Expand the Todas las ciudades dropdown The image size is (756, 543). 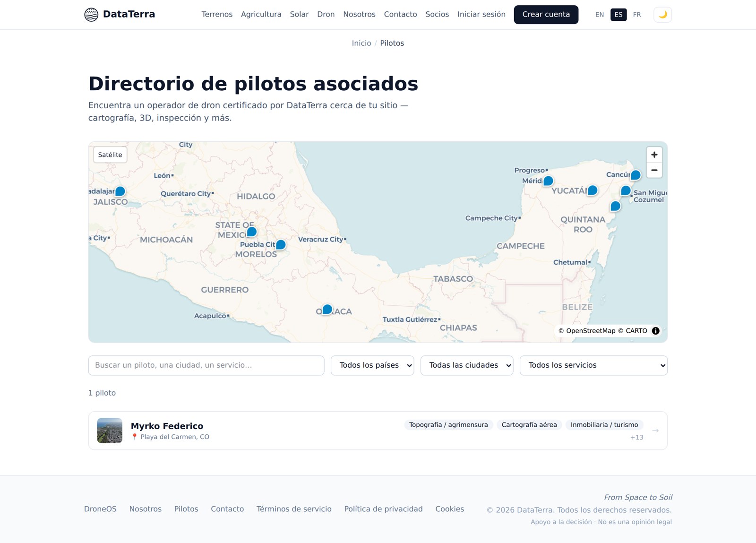click(x=467, y=365)
